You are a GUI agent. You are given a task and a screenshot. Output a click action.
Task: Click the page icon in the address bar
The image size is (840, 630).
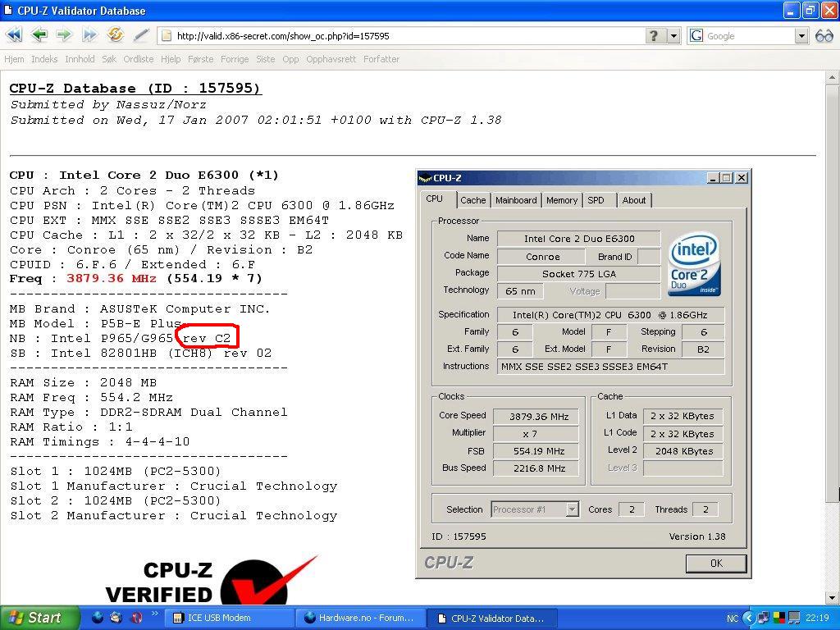coord(167,36)
